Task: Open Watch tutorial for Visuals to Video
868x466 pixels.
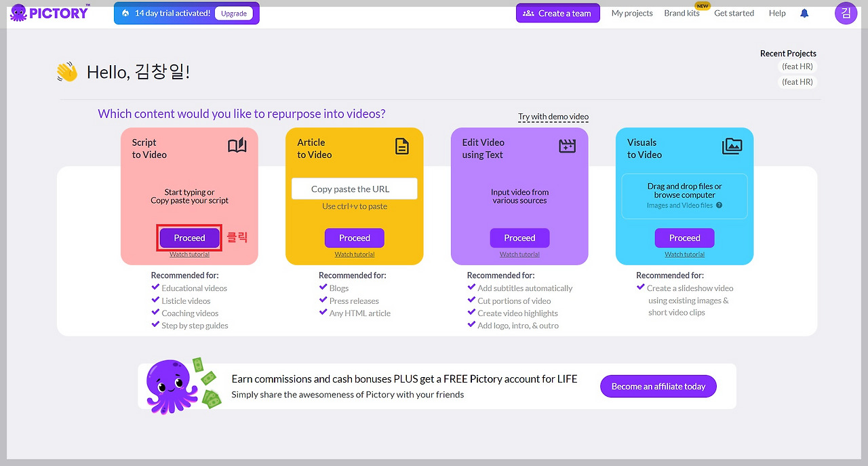Action: click(684, 254)
